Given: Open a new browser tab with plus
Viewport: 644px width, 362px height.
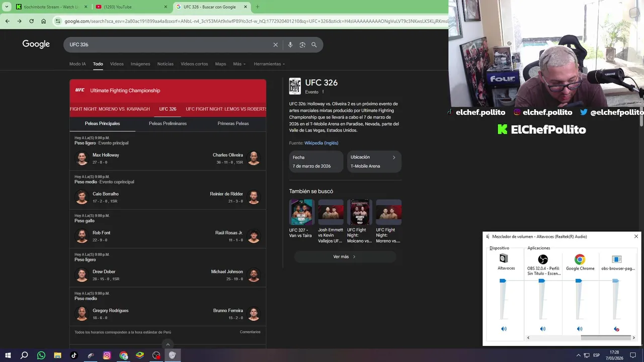Looking at the screenshot, I should tap(258, 7).
